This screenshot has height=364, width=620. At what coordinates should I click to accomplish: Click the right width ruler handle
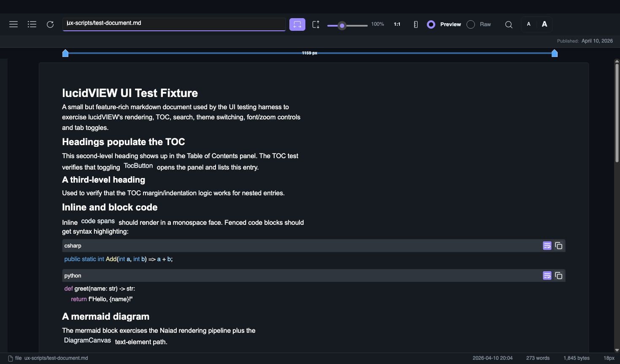pyautogui.click(x=555, y=53)
